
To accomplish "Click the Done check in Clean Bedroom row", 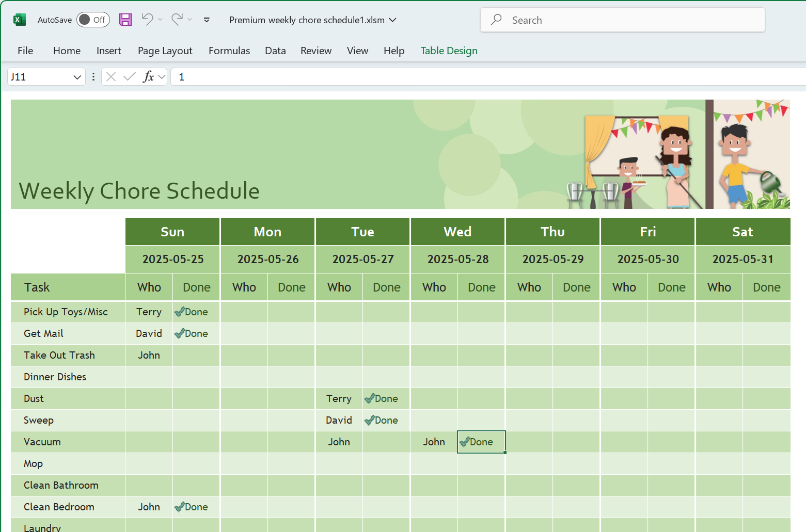I will click(x=196, y=507).
